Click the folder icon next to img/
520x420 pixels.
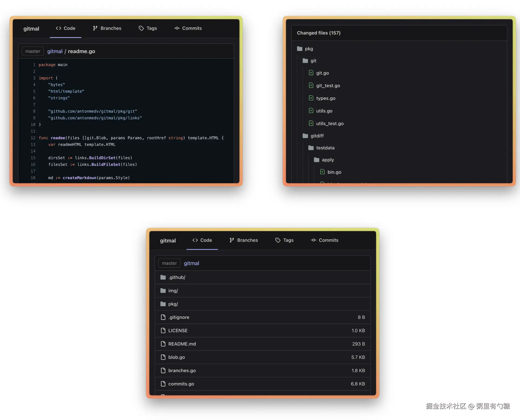point(163,290)
